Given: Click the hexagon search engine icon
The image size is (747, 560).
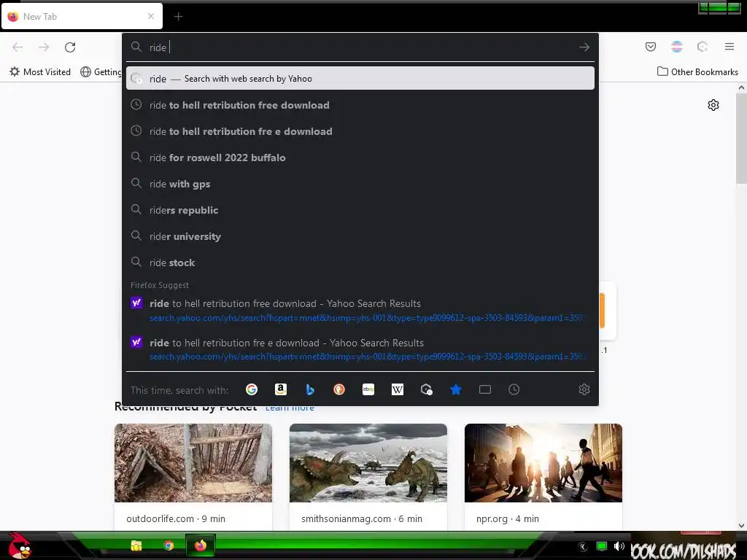Looking at the screenshot, I should (x=426, y=389).
